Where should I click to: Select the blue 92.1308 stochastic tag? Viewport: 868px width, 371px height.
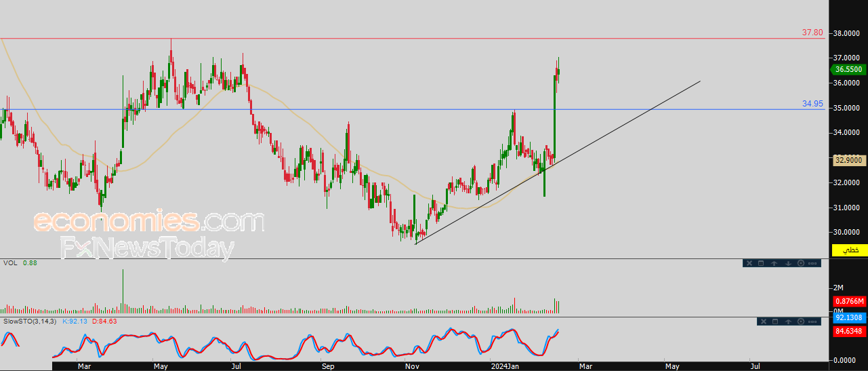click(x=849, y=317)
